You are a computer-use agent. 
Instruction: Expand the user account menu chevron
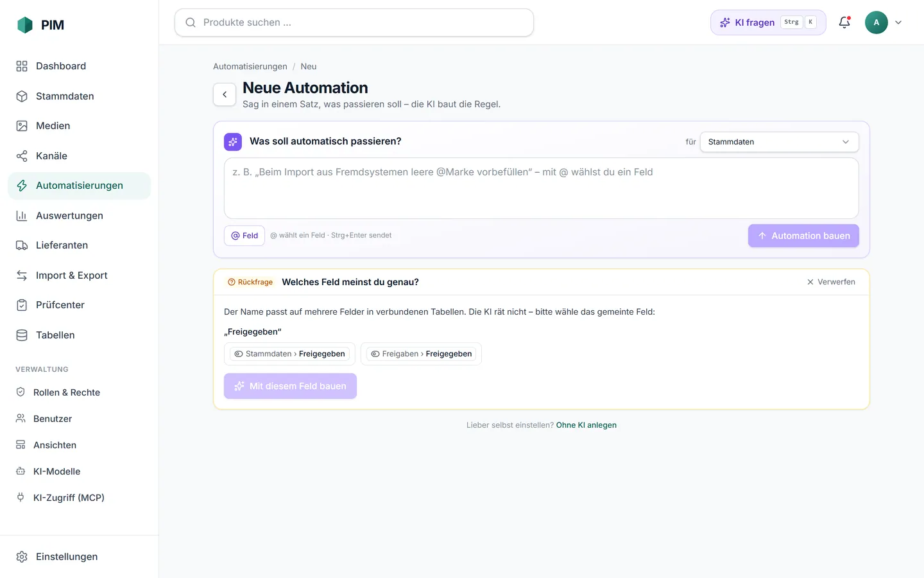point(898,22)
